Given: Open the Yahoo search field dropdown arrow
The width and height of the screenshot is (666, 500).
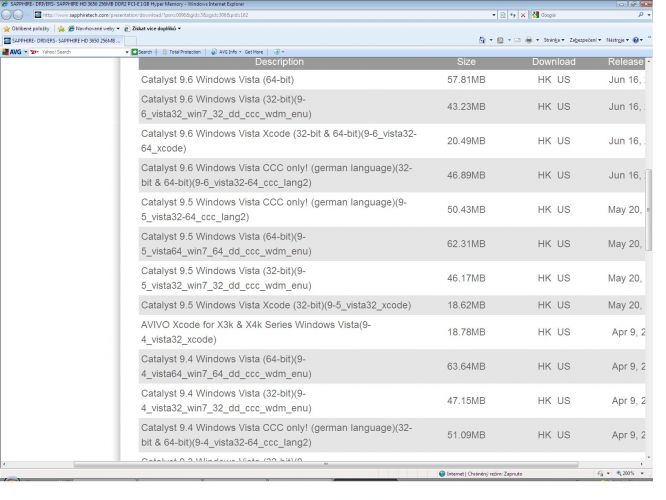Looking at the screenshot, I should point(127,52).
